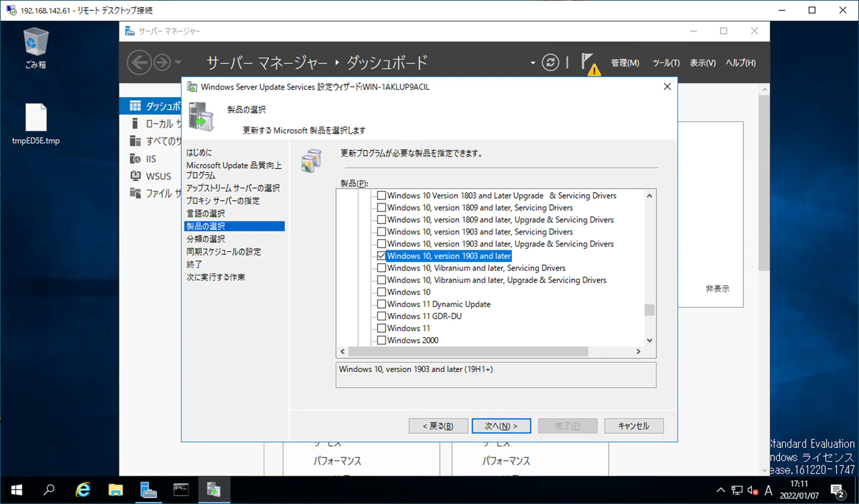The image size is (859, 504).
Task: Switch to Server Manager in the taskbar
Action: point(148,490)
